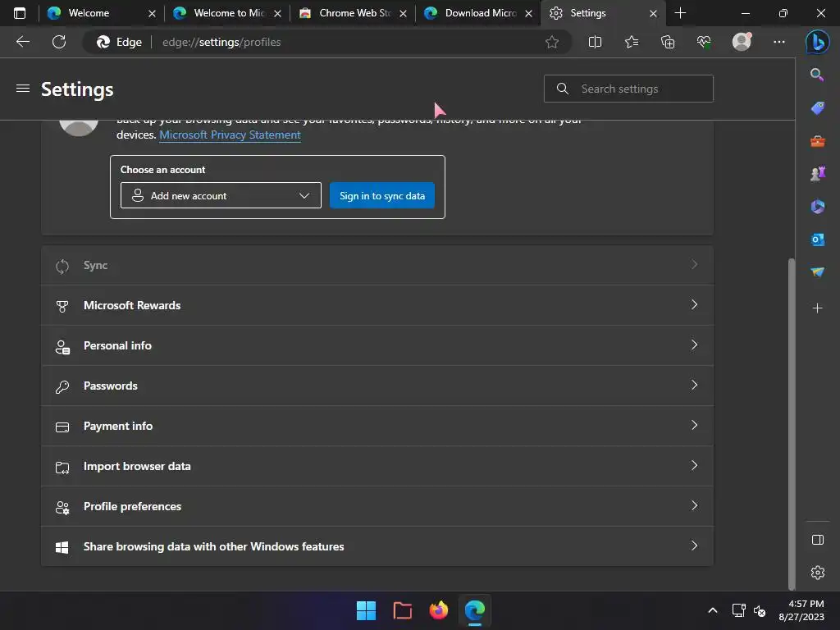Toggle sidebar visibility icon
This screenshot has width=840, height=630.
(818, 540)
